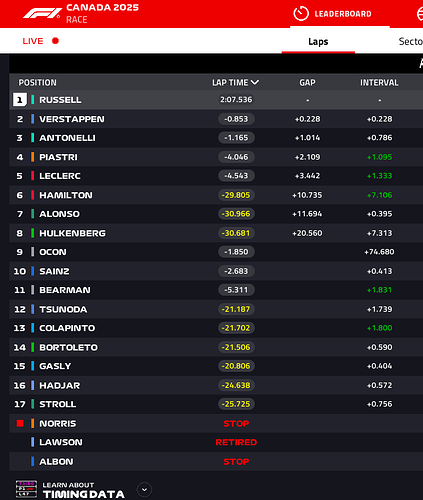Click the timing data thumbnail icon

pyautogui.click(x=26, y=489)
